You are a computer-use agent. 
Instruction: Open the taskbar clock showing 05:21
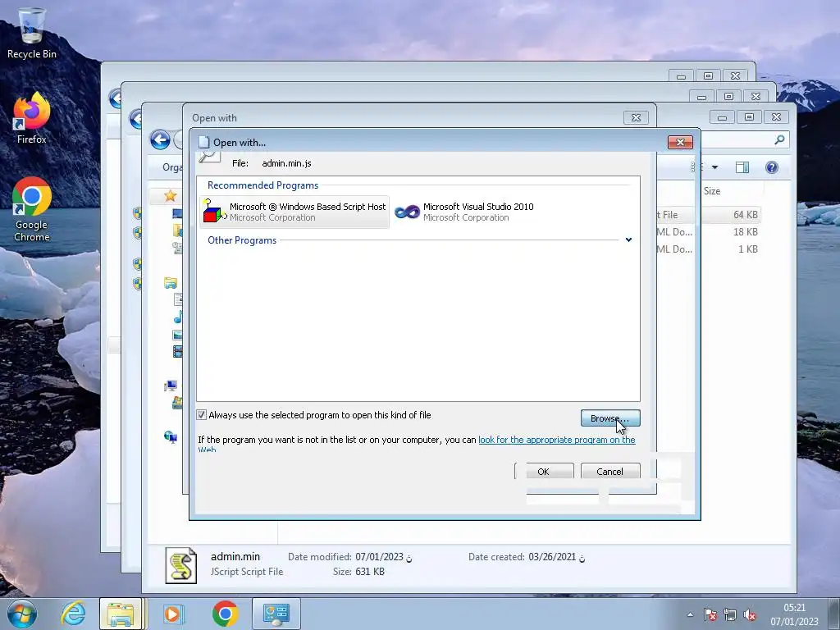tap(794, 614)
